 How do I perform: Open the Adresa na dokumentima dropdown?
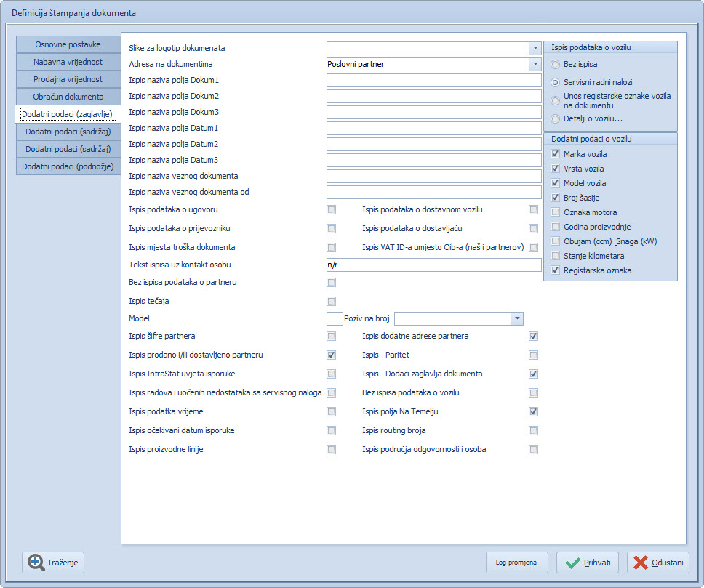535,64
